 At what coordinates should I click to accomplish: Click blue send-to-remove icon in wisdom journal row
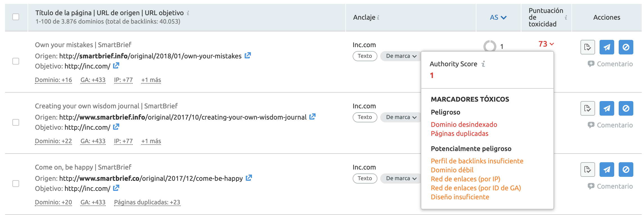pos(607,108)
